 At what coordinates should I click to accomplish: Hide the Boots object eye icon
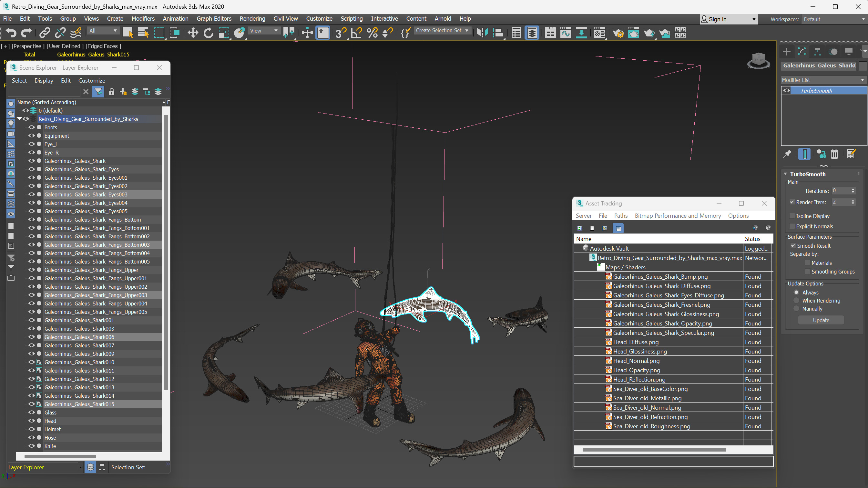(x=31, y=127)
